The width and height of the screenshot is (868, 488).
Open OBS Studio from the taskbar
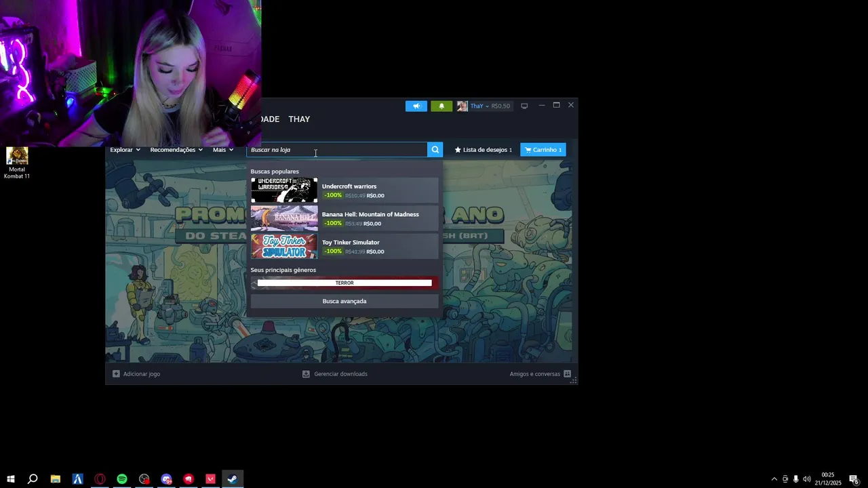pos(144,479)
